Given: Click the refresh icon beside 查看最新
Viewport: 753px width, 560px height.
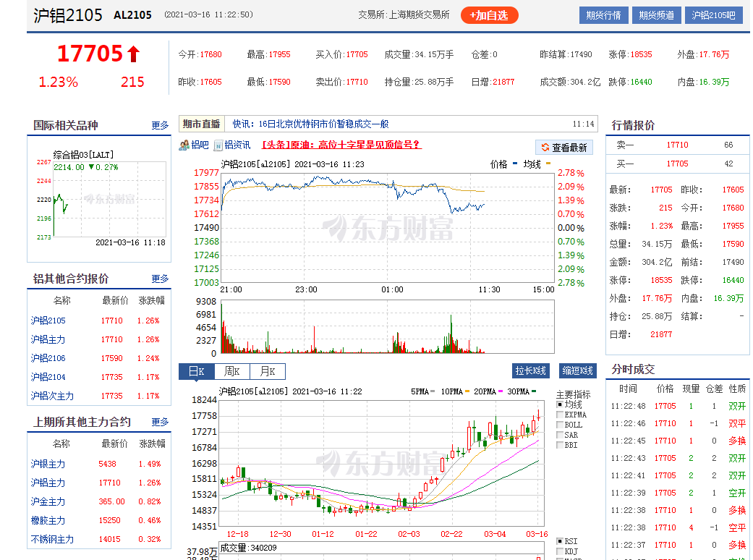Looking at the screenshot, I should coord(545,148).
